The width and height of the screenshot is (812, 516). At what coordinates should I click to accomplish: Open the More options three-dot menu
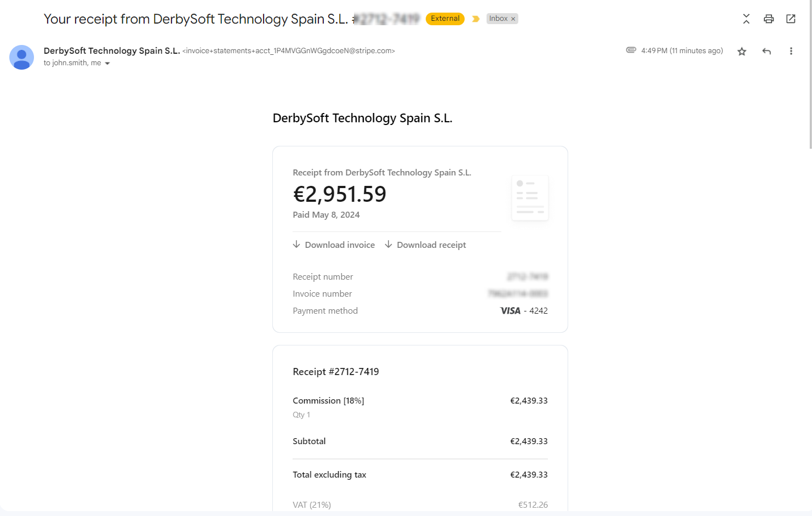pyautogui.click(x=791, y=51)
